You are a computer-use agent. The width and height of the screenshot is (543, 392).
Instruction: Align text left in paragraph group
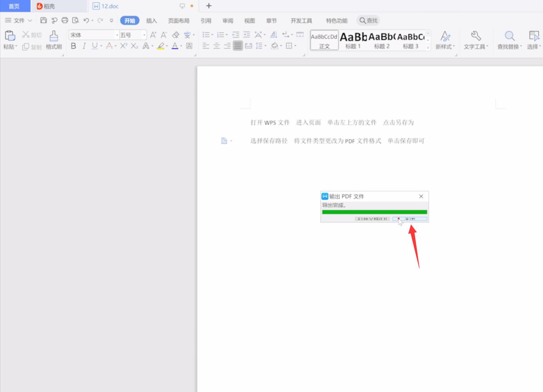[x=206, y=46]
